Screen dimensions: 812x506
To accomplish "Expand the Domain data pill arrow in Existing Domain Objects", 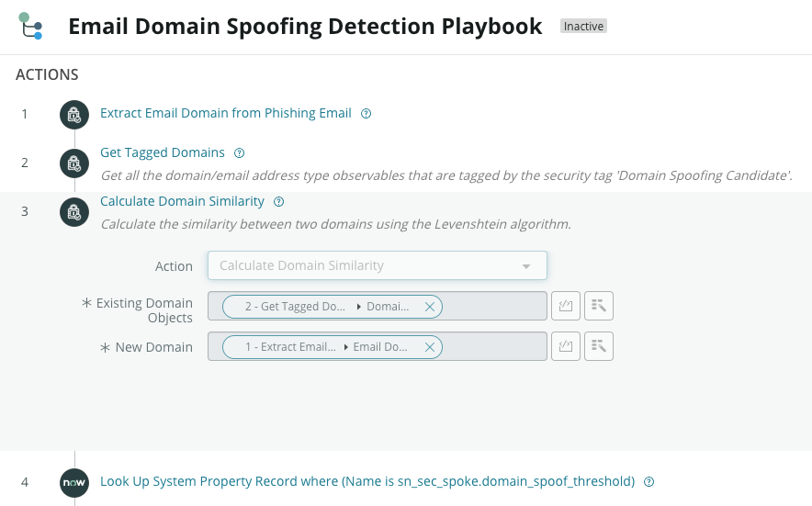I will (358, 307).
